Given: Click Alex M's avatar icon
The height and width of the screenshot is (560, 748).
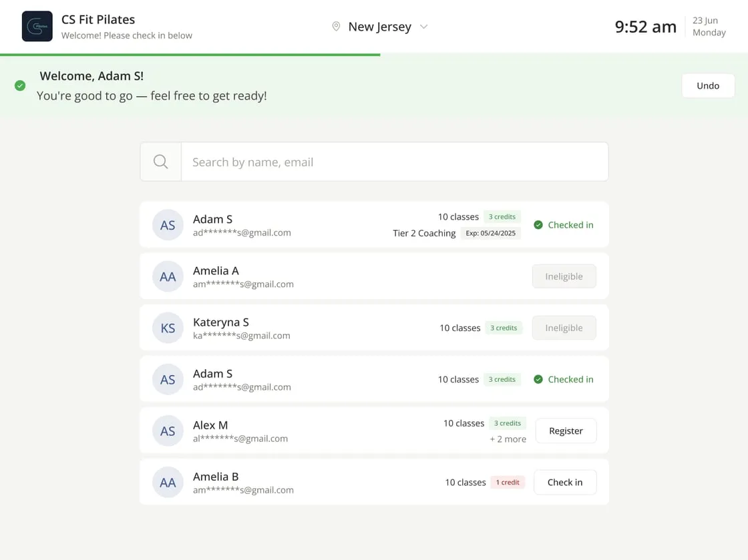Looking at the screenshot, I should point(168,431).
